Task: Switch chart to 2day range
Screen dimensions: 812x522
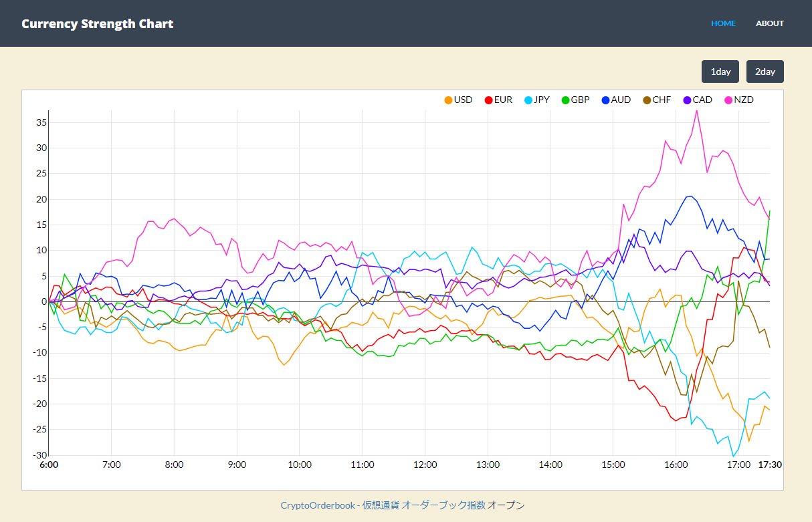Action: tap(765, 72)
